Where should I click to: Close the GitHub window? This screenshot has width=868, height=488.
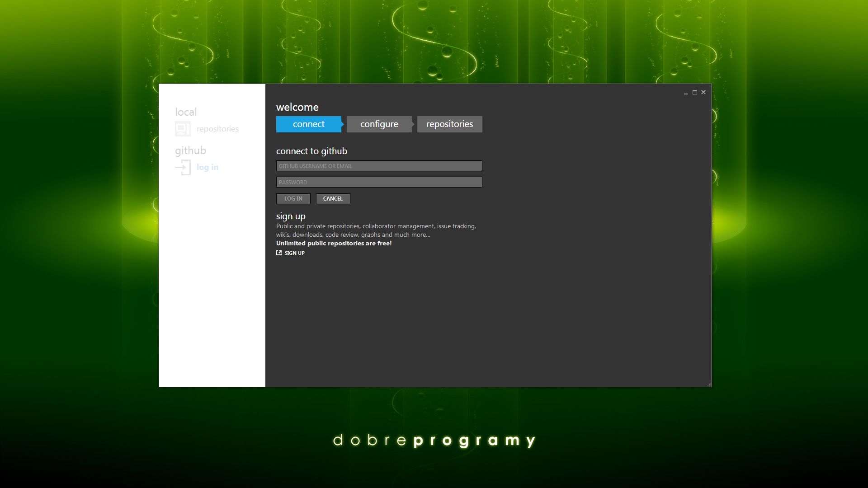click(x=703, y=92)
